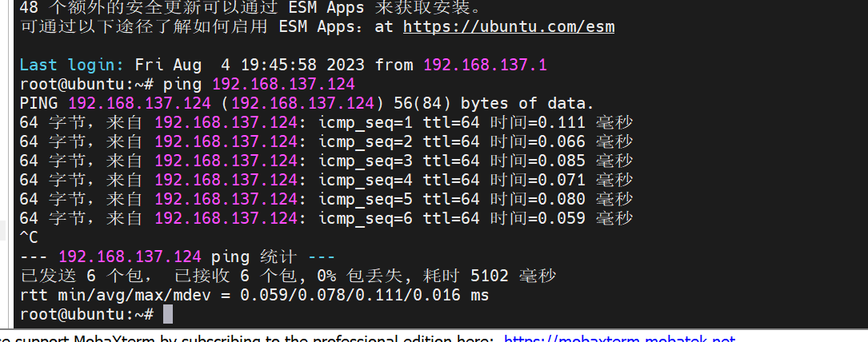Click the blinking cursor block at the prompt
This screenshot has width=868, height=342.
(168, 314)
